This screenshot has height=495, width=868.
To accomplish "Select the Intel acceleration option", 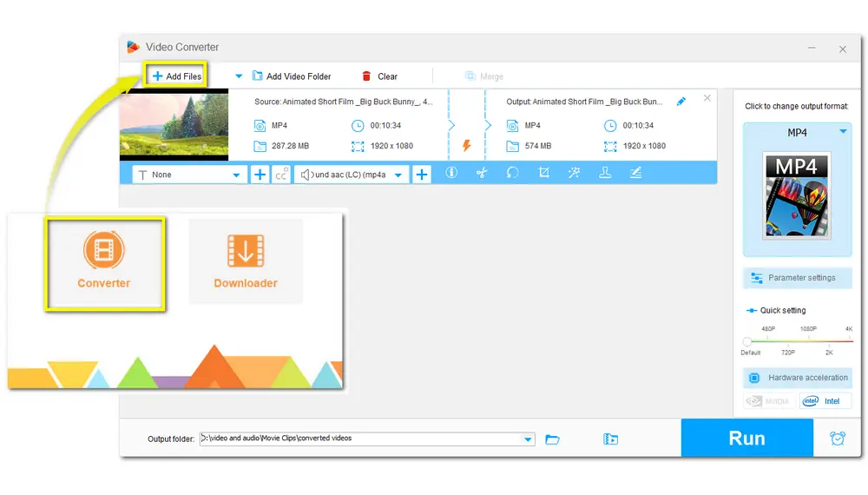I will coord(825,401).
